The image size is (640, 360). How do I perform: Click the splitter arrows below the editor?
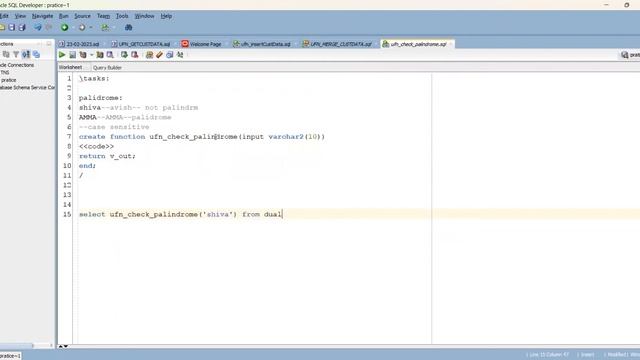coord(63,346)
